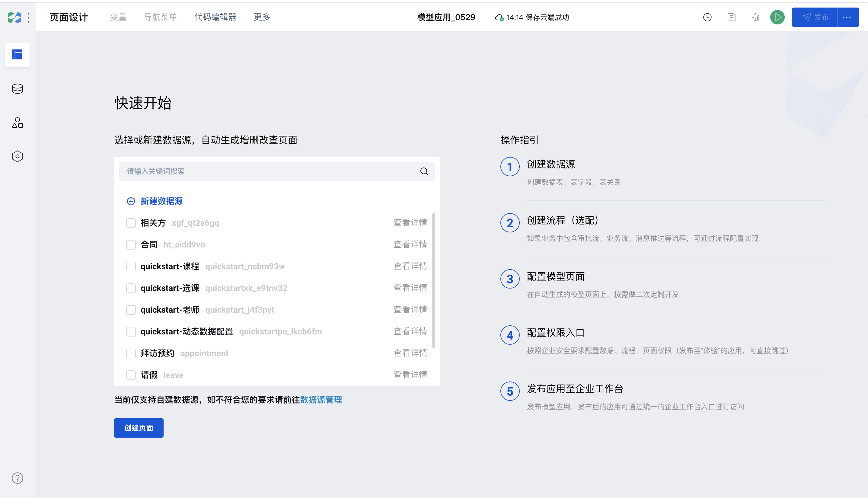This screenshot has height=498, width=868.
Task: Click step 1 创建数据源 heading
Action: point(550,164)
